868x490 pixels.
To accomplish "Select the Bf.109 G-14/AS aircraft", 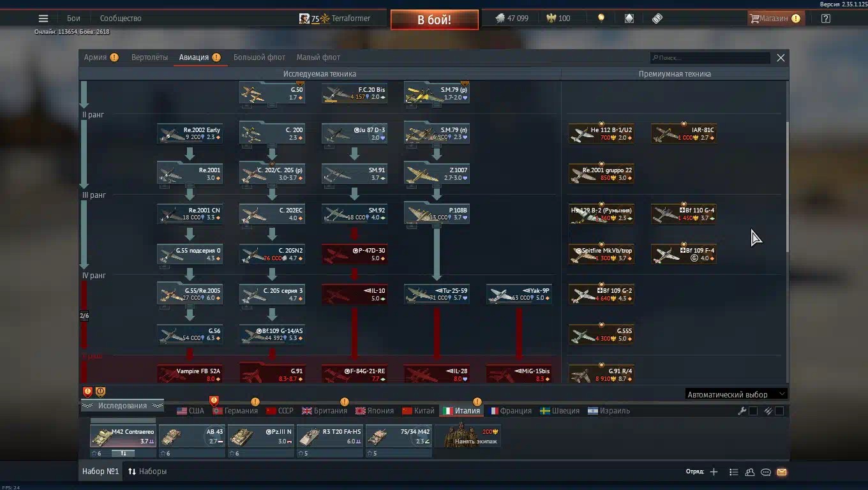I will point(272,334).
